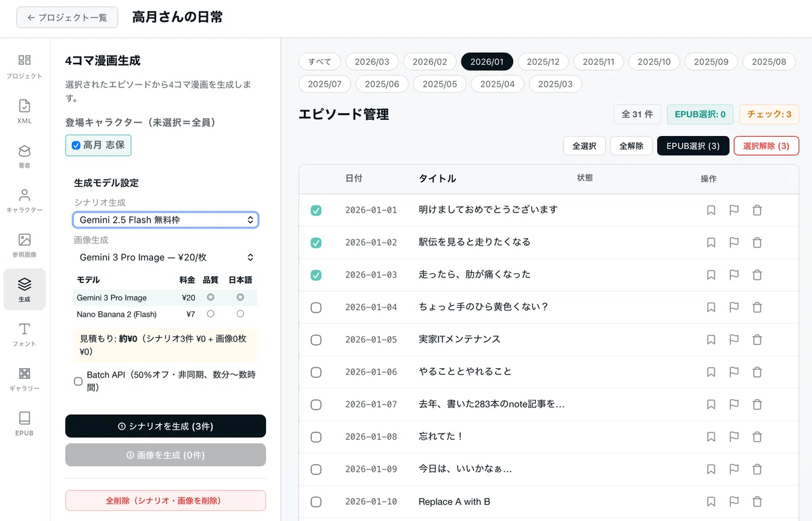Delete the 駅伝を見ると走りたくなる episode
This screenshot has width=812, height=521.
(757, 242)
